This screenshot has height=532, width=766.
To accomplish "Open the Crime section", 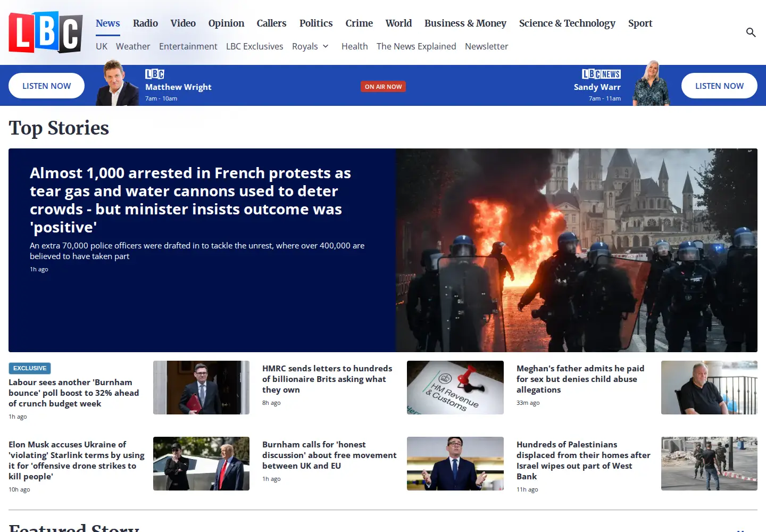I will tap(359, 23).
